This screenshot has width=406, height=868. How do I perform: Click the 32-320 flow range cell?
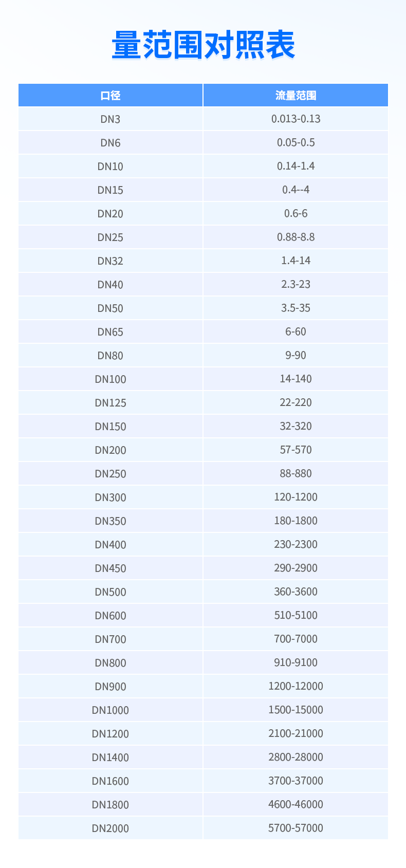296,426
